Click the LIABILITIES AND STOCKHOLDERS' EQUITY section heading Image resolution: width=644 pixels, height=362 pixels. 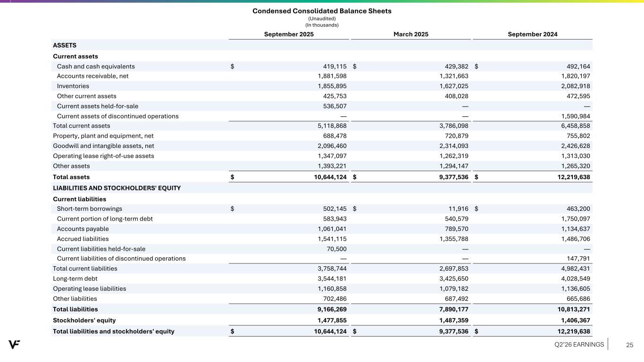tap(117, 188)
